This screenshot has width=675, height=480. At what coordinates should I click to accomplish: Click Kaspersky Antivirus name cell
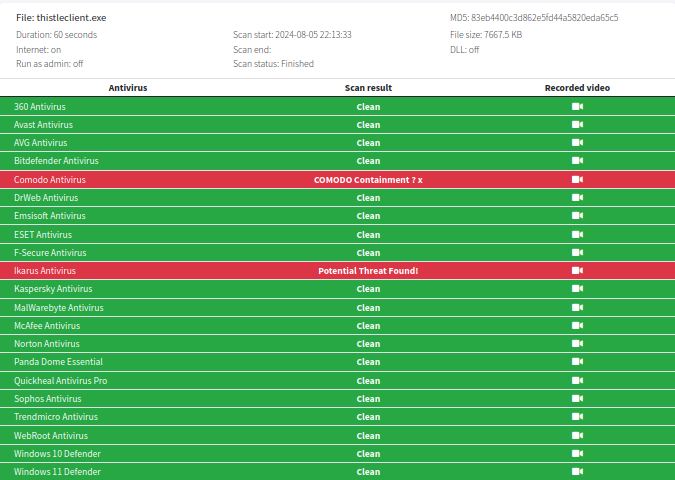53,289
